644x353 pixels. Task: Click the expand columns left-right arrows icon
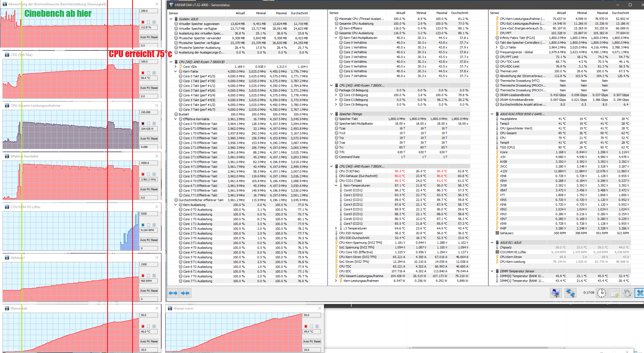coord(173,293)
